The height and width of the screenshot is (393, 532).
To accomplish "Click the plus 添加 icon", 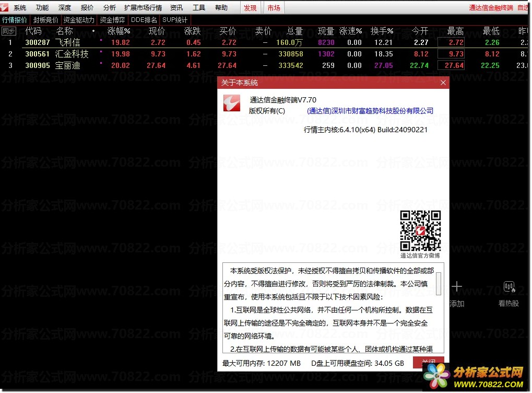I will (x=457, y=287).
